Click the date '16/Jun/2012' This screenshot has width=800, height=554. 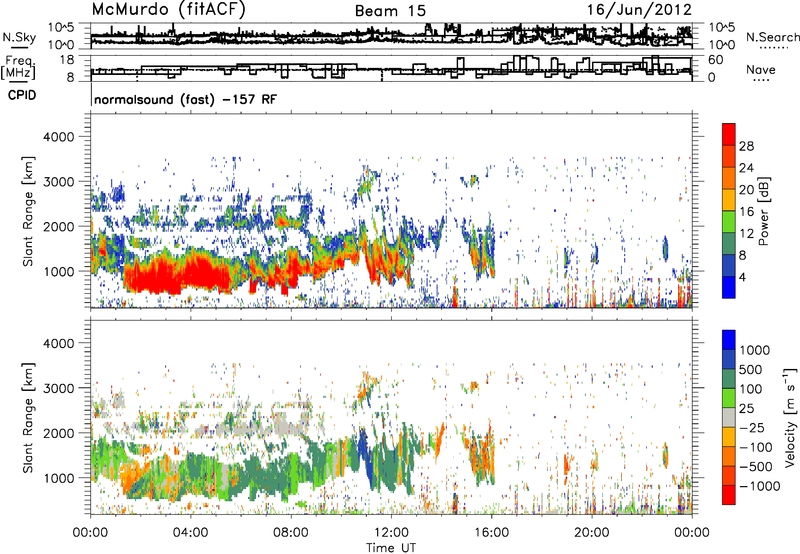click(639, 10)
